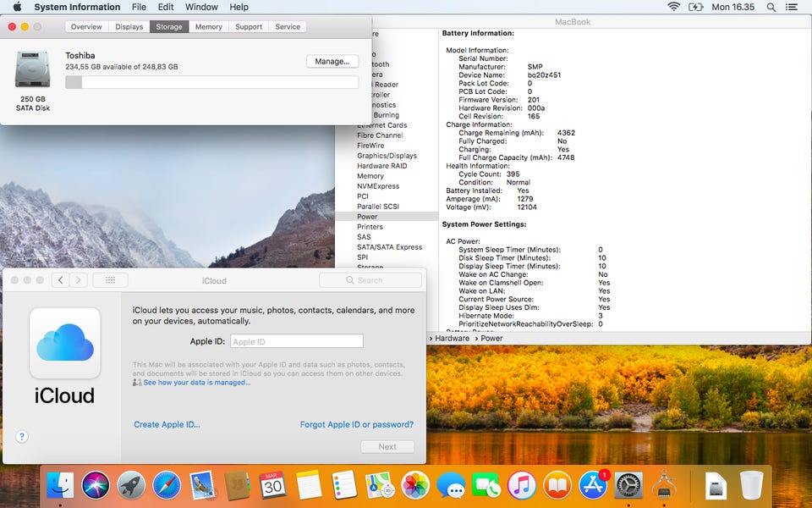Open the Apple menu
Image resolution: width=812 pixels, height=508 pixels.
click(x=17, y=7)
